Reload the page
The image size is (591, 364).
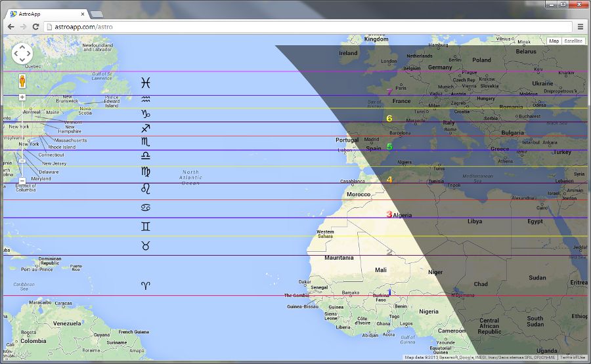[35, 27]
